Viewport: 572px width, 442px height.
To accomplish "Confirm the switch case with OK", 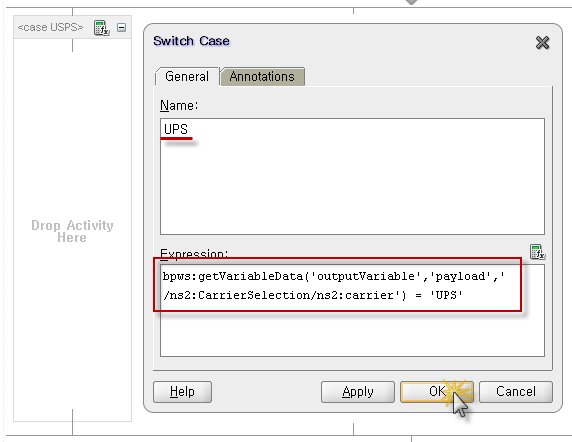I will click(437, 392).
